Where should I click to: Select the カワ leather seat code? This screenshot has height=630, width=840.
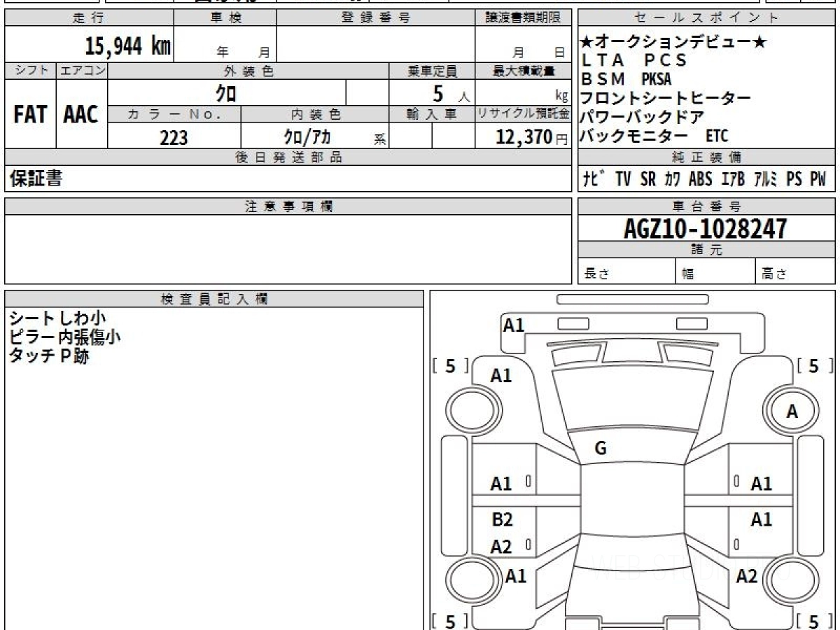pos(672,178)
